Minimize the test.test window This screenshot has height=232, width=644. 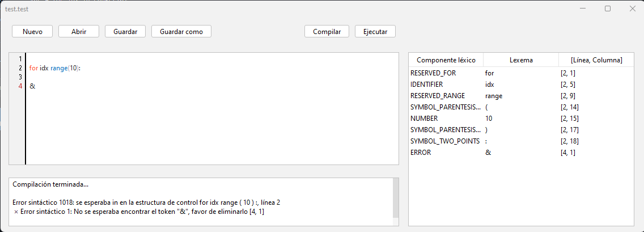click(583, 9)
